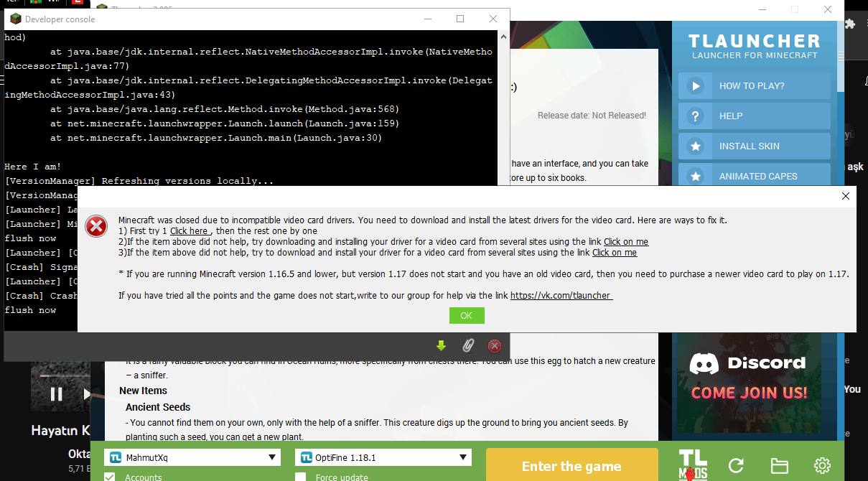Minimize the Developer console window
The width and height of the screenshot is (868, 481).
(x=427, y=19)
